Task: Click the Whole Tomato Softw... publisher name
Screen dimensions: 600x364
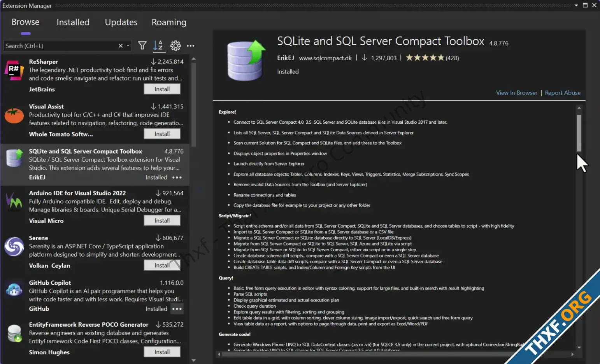Action: point(61,134)
